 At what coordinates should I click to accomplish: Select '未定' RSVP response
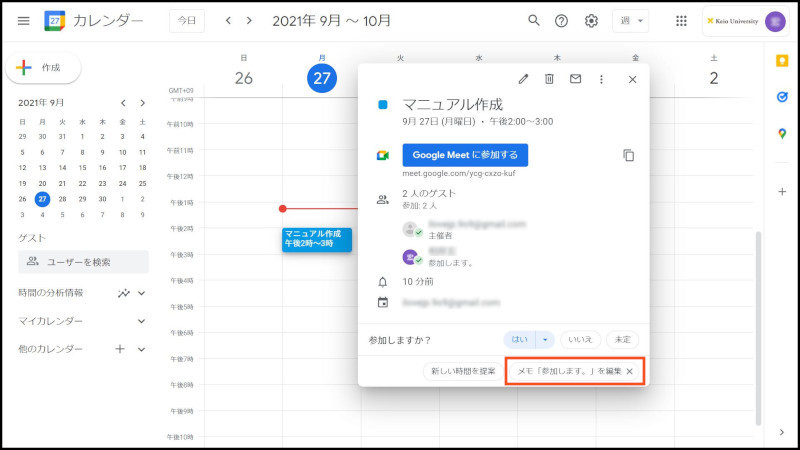point(621,339)
